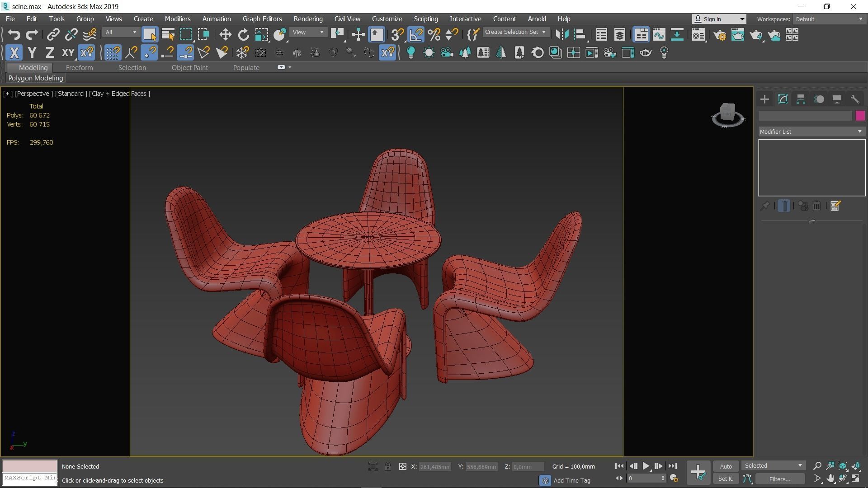Image resolution: width=868 pixels, height=488 pixels.
Task: Open the File menu
Action: [x=10, y=19]
